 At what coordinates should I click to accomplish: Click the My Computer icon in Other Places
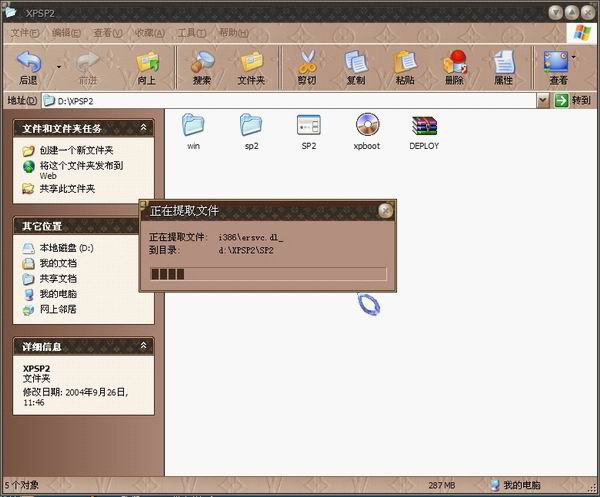pyautogui.click(x=29, y=294)
